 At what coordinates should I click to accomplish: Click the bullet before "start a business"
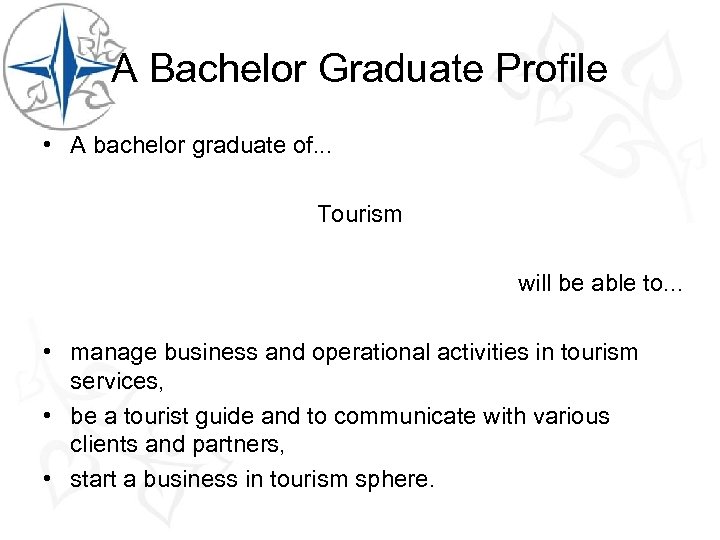point(48,479)
